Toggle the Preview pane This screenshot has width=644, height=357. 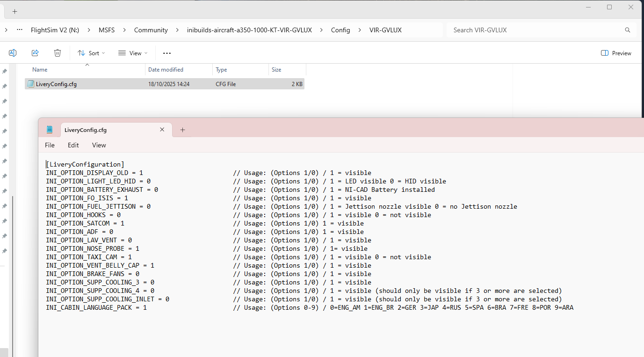pos(616,53)
